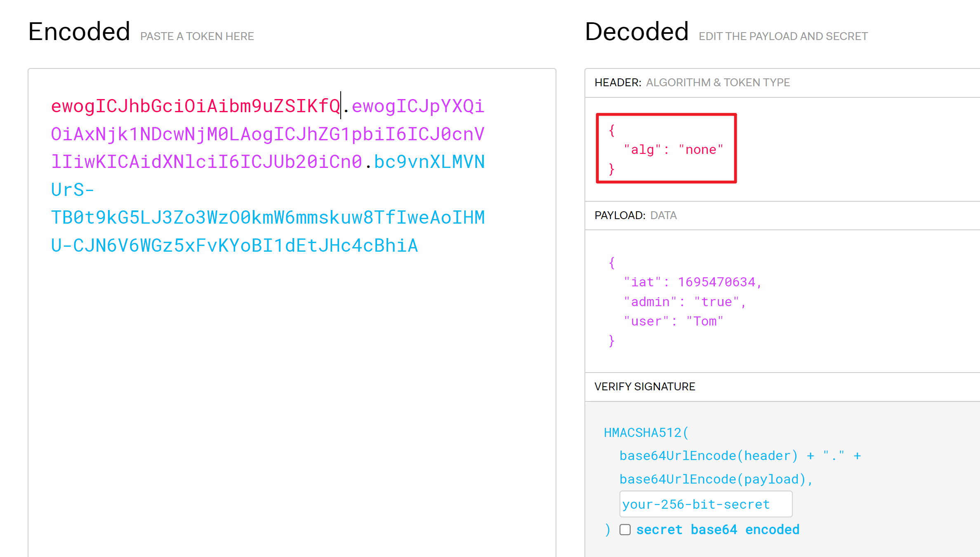Click the "iat": 1695470634 payload line
Screen dimensions: 980x557
(693, 282)
